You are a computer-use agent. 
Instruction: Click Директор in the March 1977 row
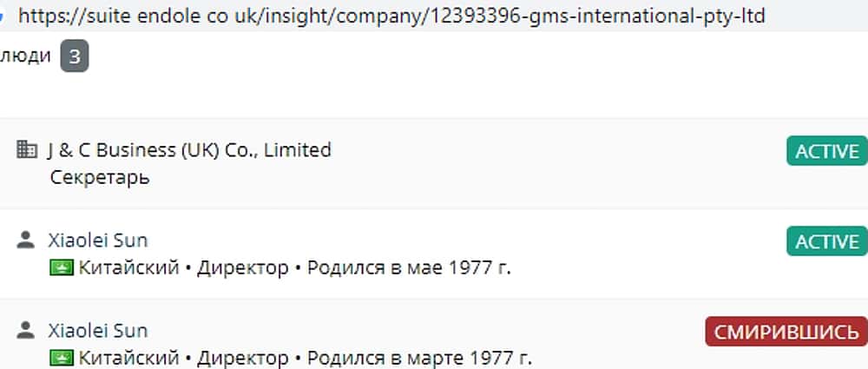(242, 358)
